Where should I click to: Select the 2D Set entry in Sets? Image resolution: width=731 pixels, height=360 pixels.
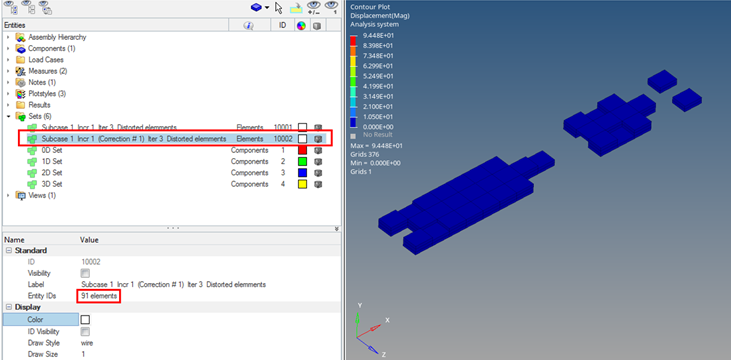click(52, 173)
